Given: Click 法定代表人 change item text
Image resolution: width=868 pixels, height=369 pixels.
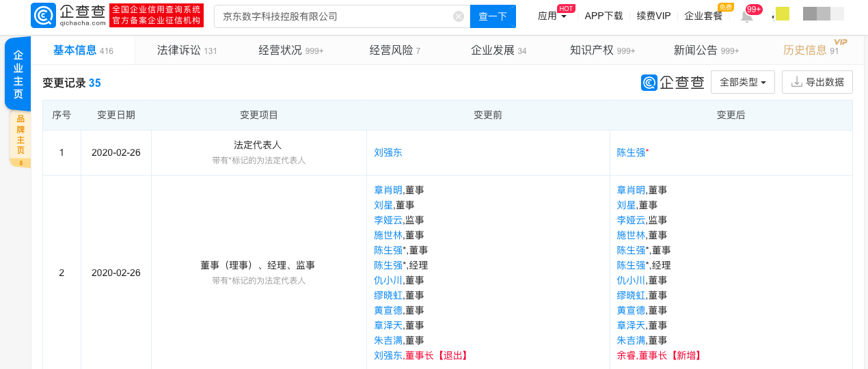Looking at the screenshot, I should tap(258, 145).
